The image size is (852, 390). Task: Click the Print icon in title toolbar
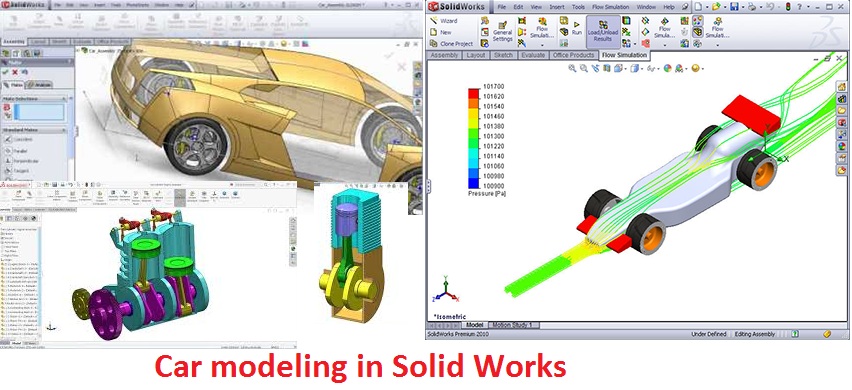pos(751,7)
